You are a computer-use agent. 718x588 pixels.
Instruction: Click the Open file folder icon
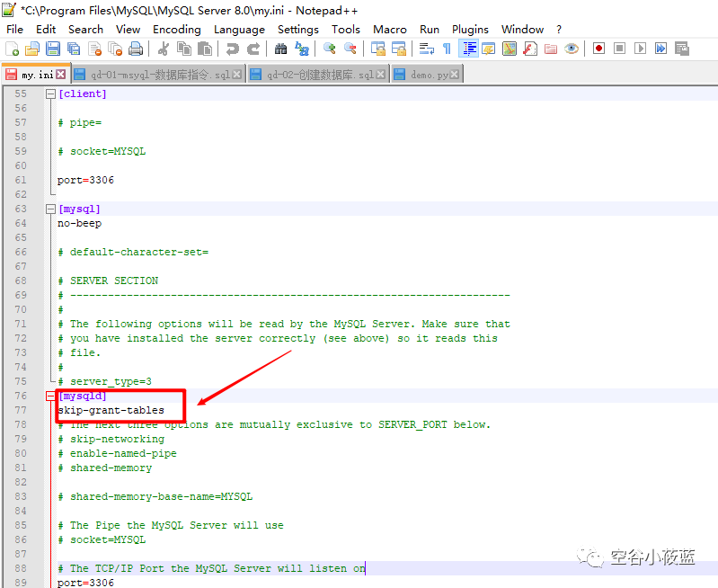click(x=32, y=49)
